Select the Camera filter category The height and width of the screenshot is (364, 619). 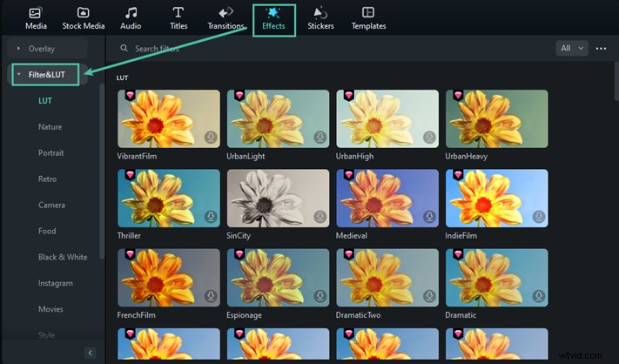coord(51,205)
